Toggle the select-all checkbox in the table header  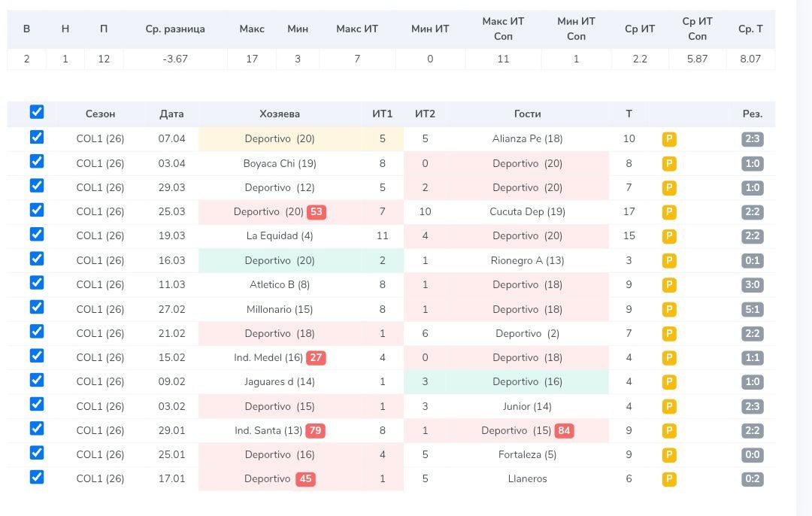point(37,112)
